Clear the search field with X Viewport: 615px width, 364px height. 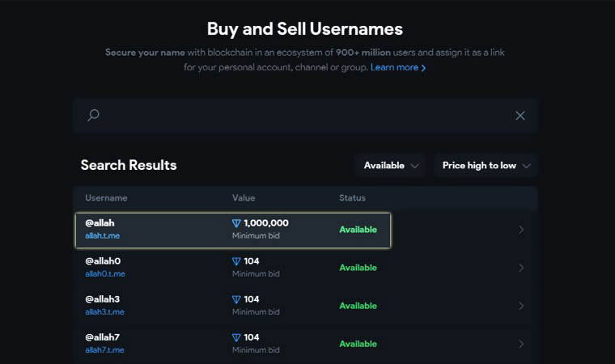520,116
